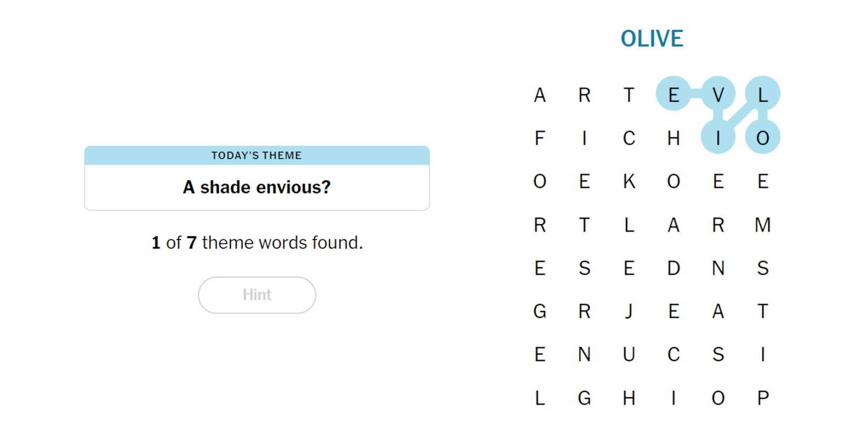The image size is (868, 434).
Task: Click the highlighted letter E
Action: (x=673, y=95)
